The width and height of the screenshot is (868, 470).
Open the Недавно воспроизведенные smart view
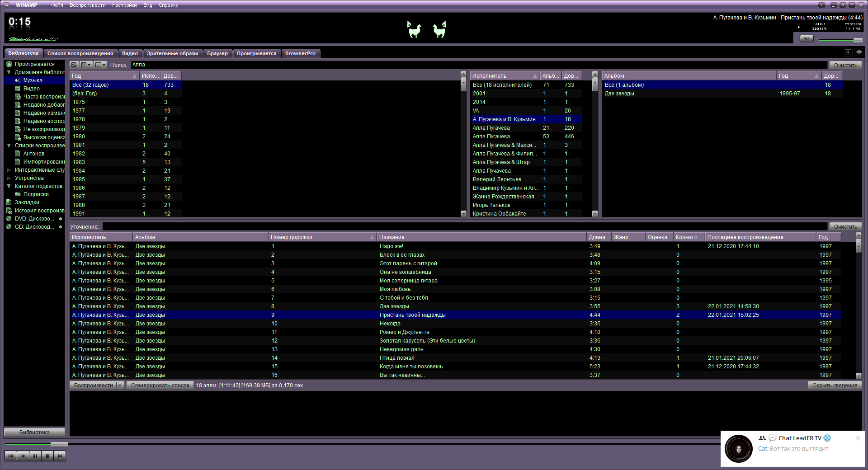(x=44, y=121)
